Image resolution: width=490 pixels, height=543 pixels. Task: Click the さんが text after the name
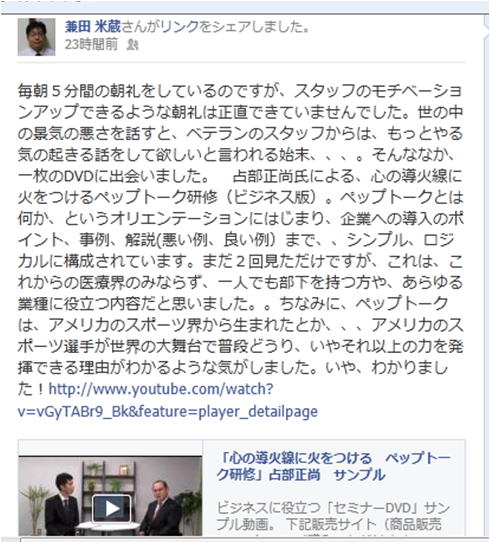pyautogui.click(x=141, y=27)
